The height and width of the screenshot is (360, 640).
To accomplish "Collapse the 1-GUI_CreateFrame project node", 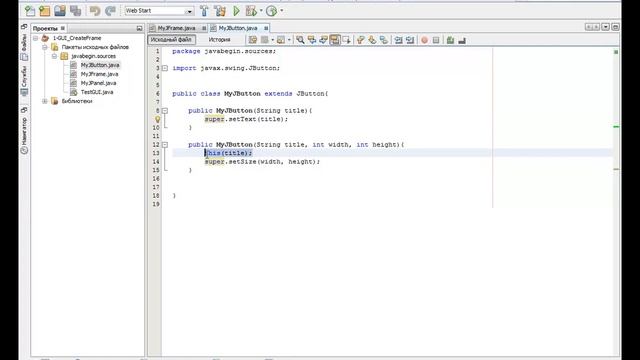I will pos(36,38).
